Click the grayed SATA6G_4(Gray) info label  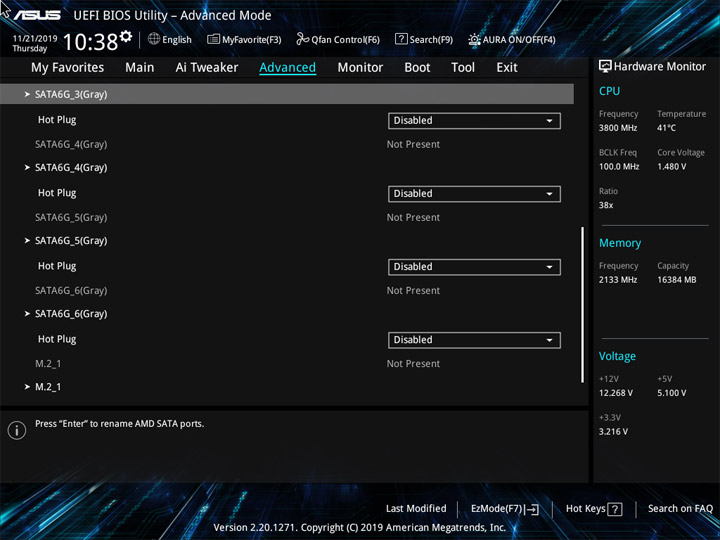[71, 144]
